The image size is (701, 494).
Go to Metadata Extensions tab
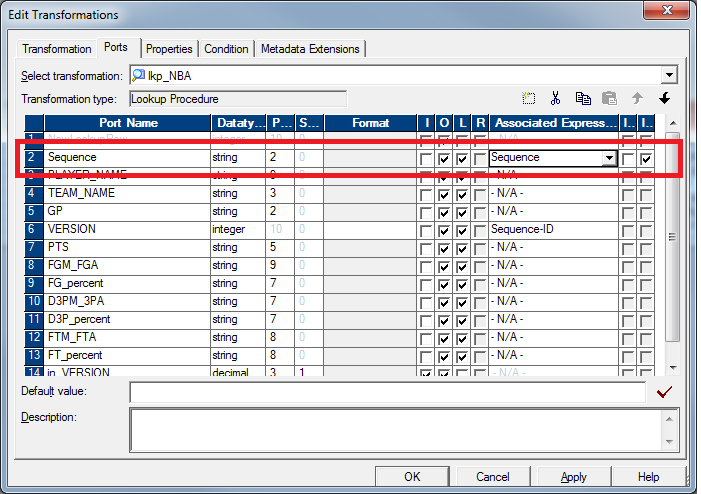coord(310,49)
